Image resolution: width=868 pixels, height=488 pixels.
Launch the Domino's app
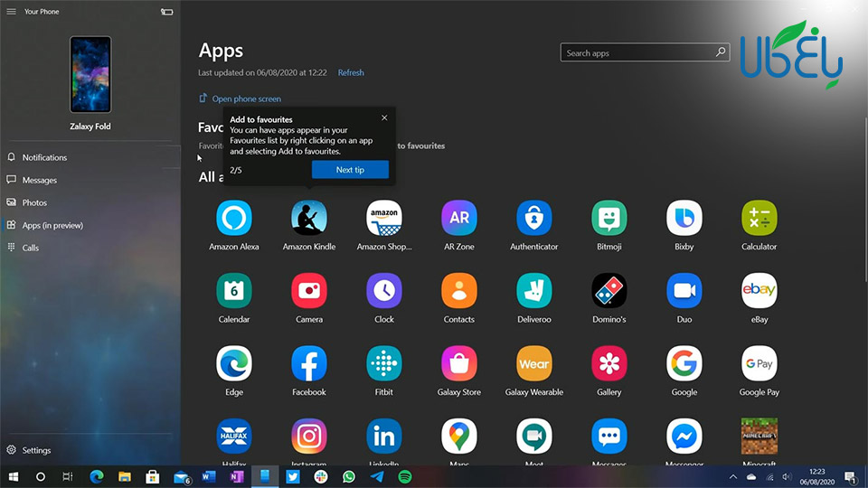coord(609,291)
